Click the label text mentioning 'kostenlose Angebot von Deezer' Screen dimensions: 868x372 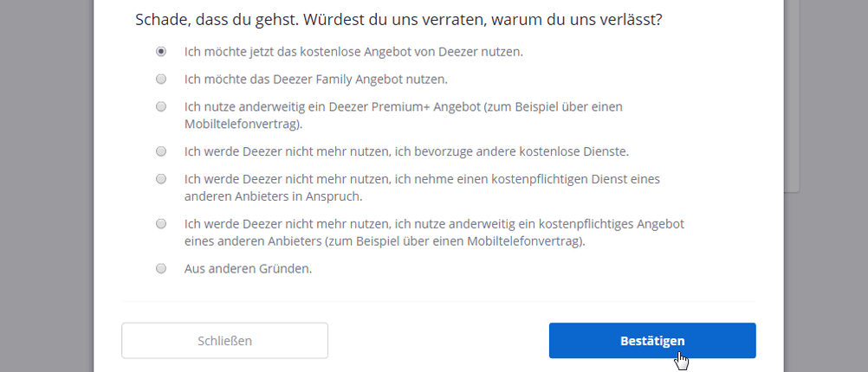click(x=353, y=51)
